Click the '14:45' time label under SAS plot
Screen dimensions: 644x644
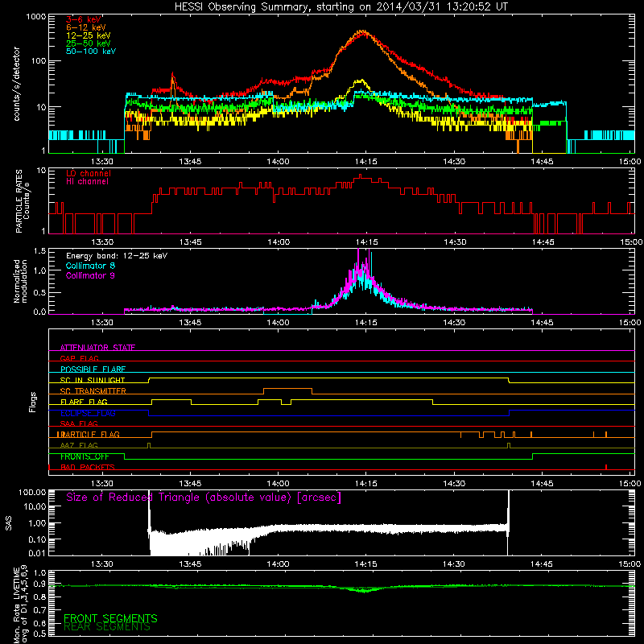coord(542,564)
